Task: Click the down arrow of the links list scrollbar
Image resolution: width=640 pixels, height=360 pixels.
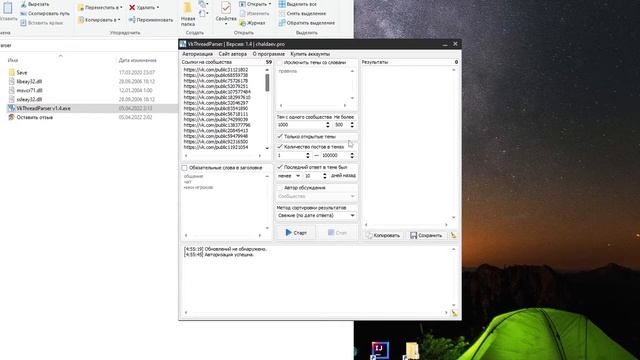Action: tap(267, 148)
